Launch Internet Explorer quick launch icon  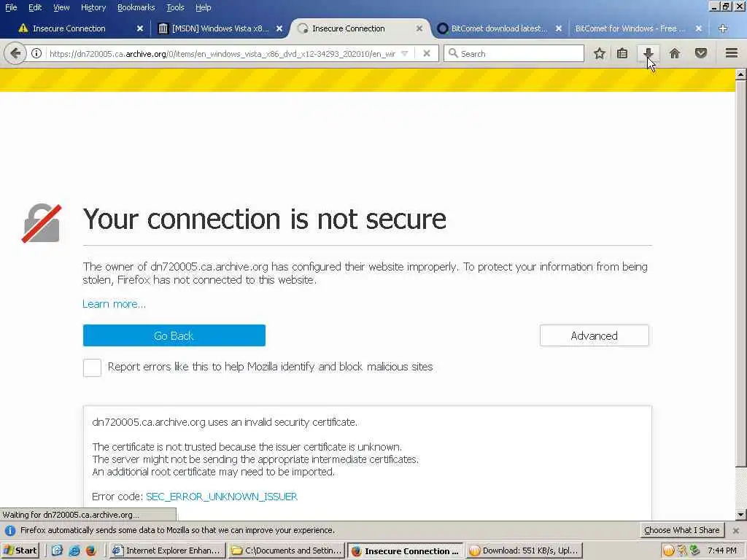click(74, 551)
